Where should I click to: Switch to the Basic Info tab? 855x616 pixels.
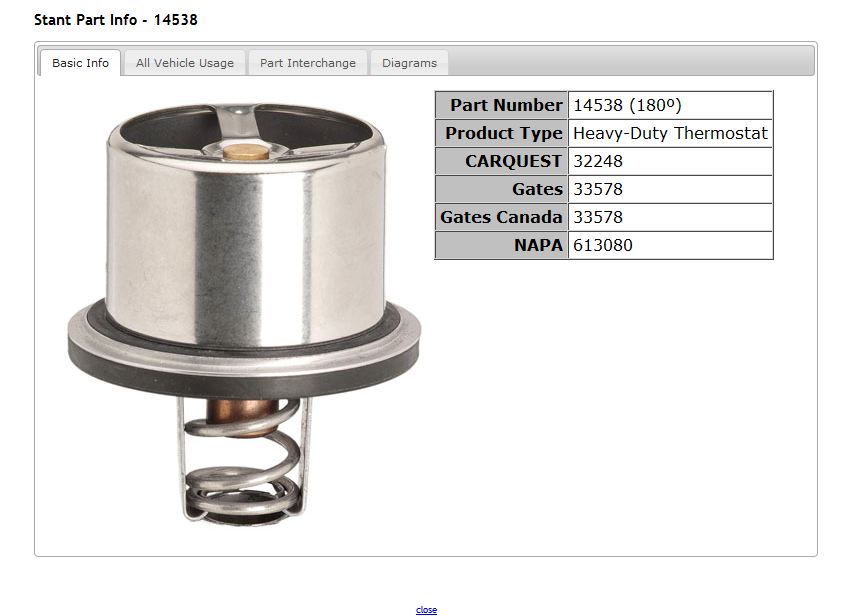point(80,63)
